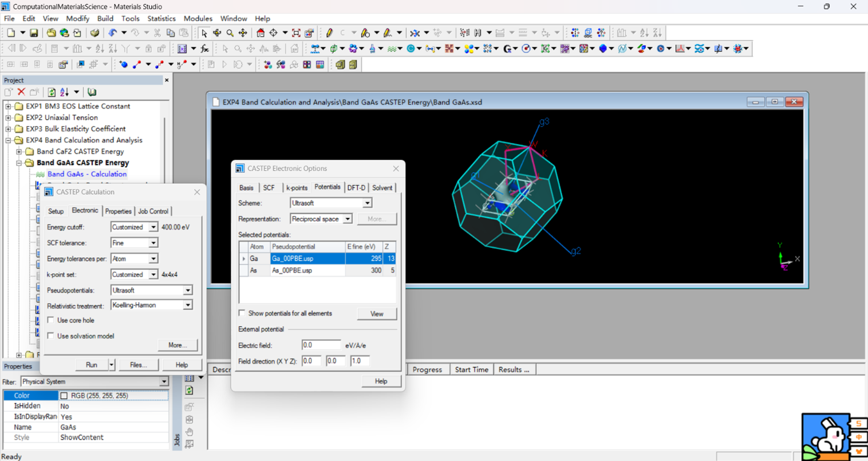This screenshot has width=868, height=461.
Task: Click the red X delete icon in Project panel
Action: click(21, 92)
